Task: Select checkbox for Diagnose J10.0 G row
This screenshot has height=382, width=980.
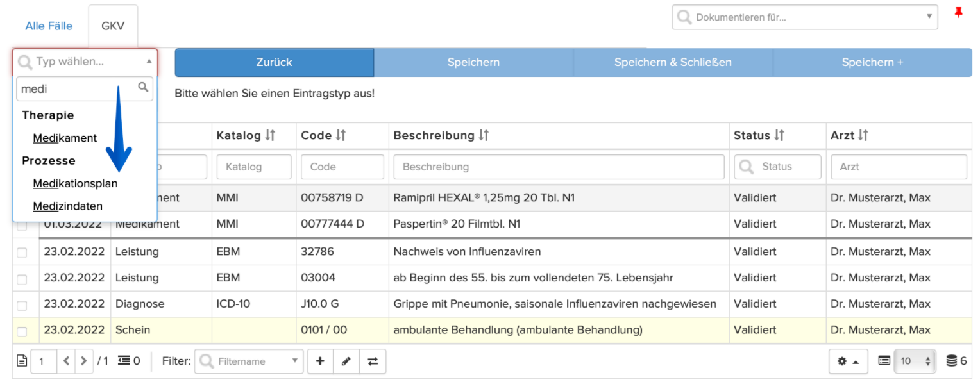Action: [22, 305]
